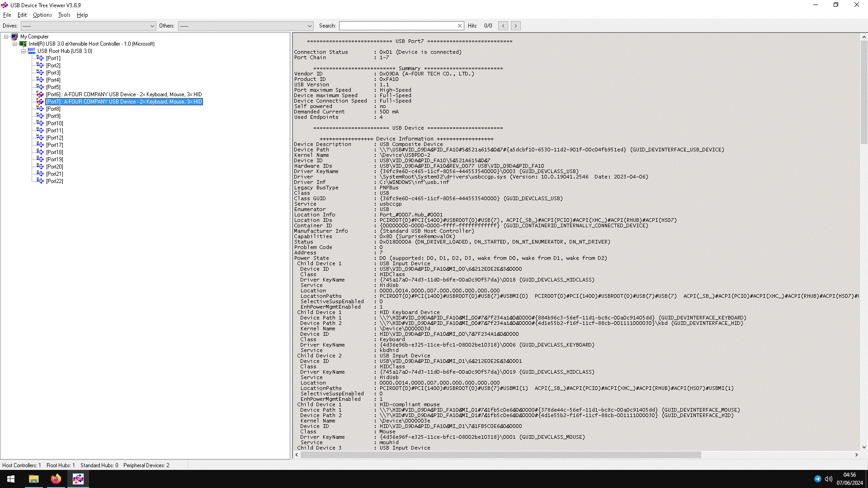Clear the search field with X
Viewport: 868px width, 488px height.
(x=460, y=26)
